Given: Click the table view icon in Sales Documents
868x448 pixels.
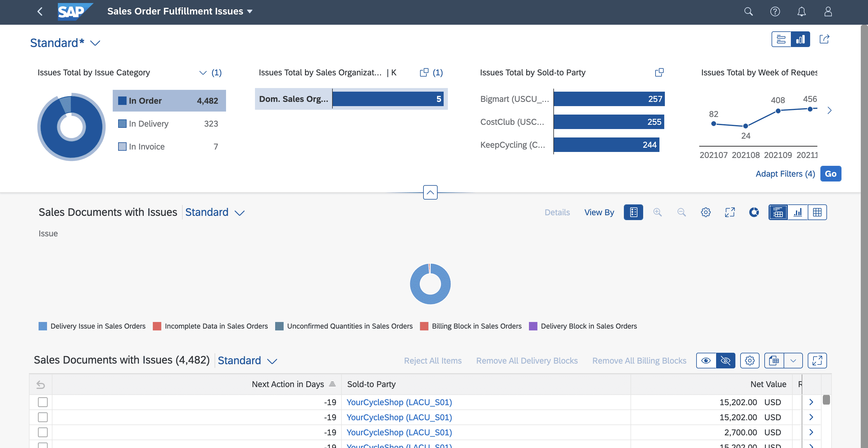Looking at the screenshot, I should click(818, 212).
